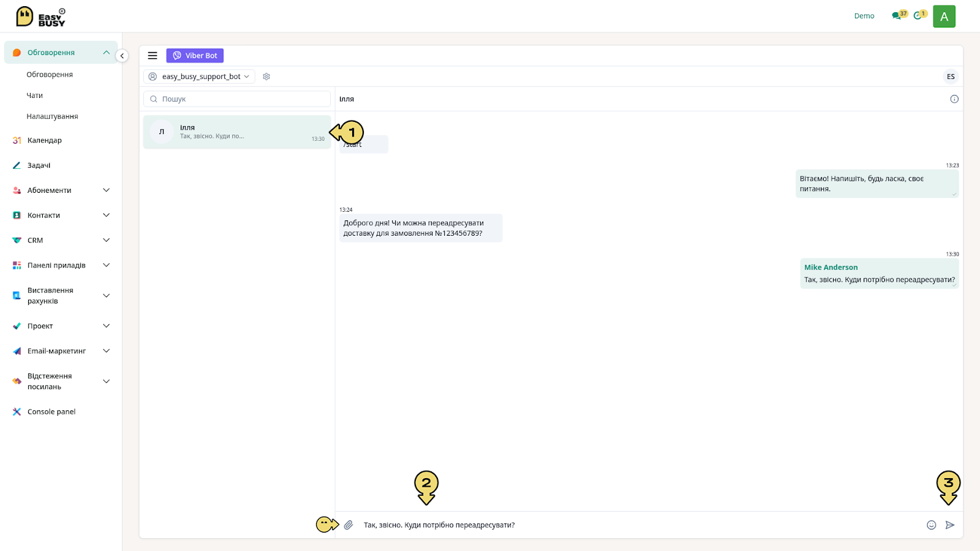
Task: Click the Email-маркетинг icon
Action: [17, 351]
